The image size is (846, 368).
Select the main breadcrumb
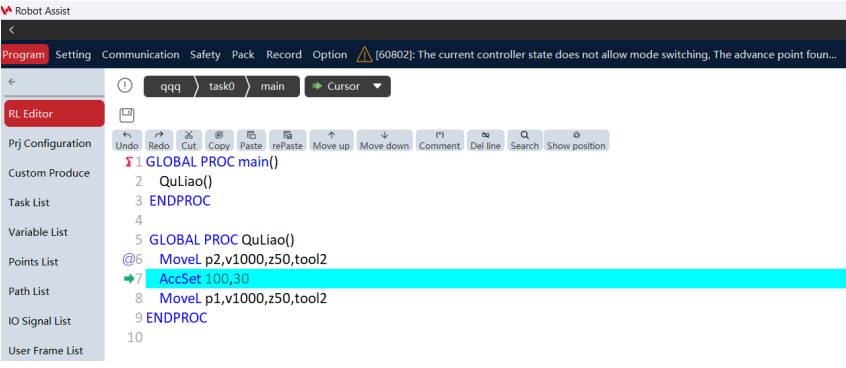coord(272,86)
